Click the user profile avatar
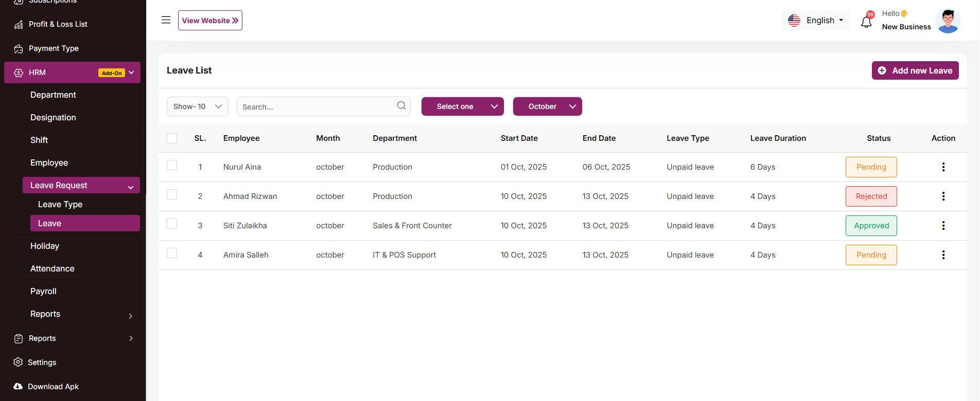The width and height of the screenshot is (980, 401). [x=948, y=21]
